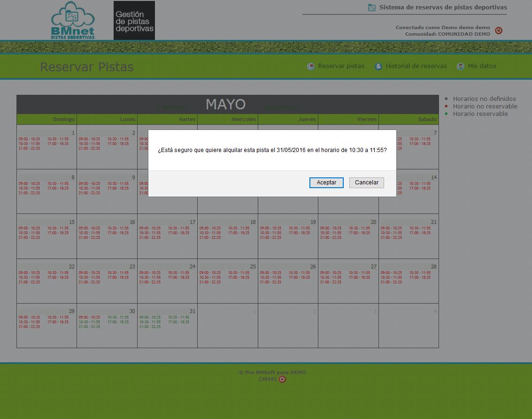Select the 21:00 - 22:25 slot on May 30
532x419 pixels.
[89, 327]
